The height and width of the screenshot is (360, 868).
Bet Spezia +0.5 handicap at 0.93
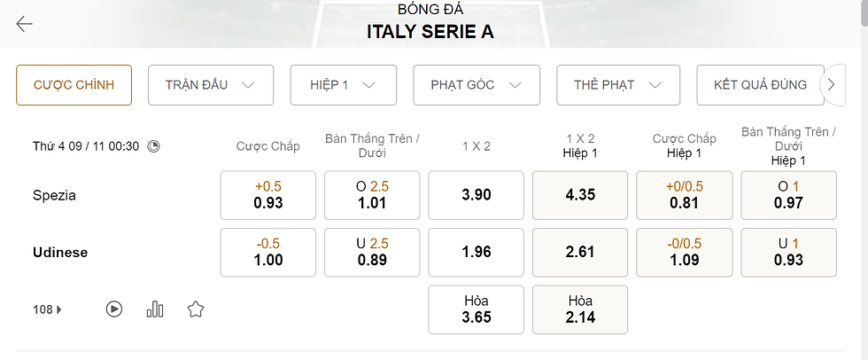(268, 195)
